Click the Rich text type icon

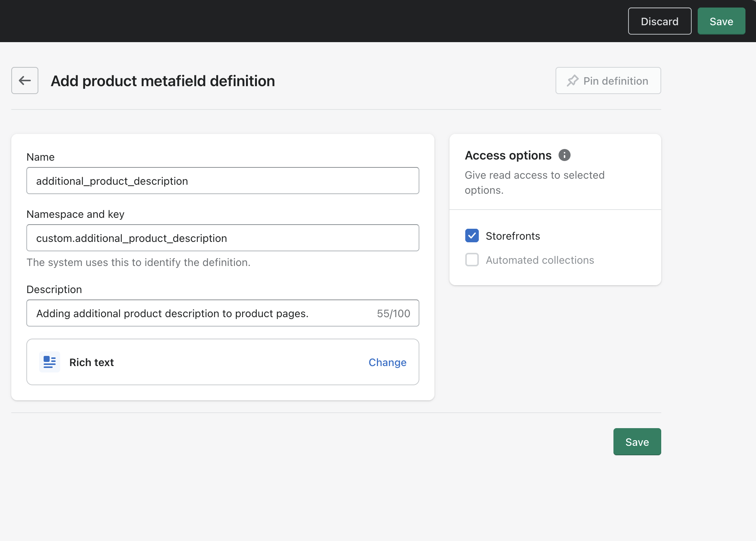[50, 362]
